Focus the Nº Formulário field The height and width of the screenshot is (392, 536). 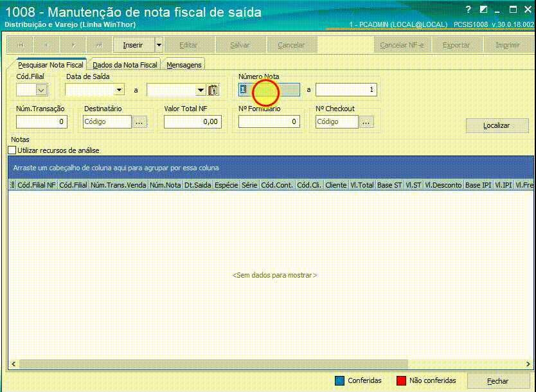pos(269,121)
